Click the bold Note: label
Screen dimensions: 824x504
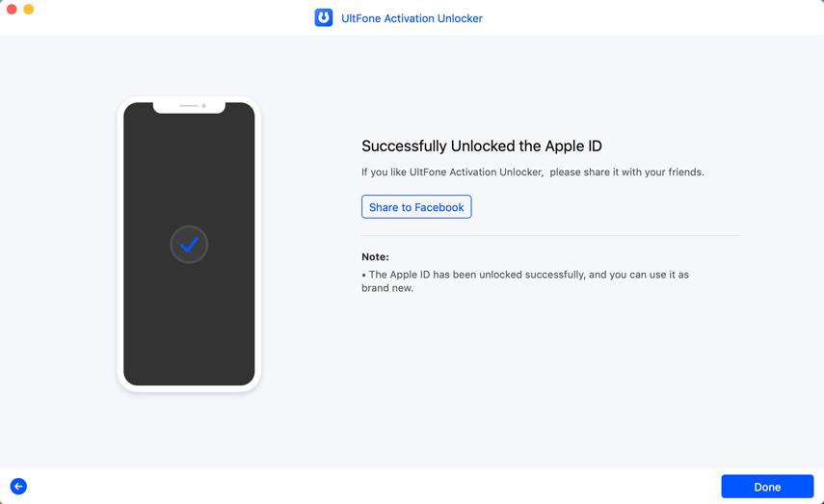coord(375,257)
